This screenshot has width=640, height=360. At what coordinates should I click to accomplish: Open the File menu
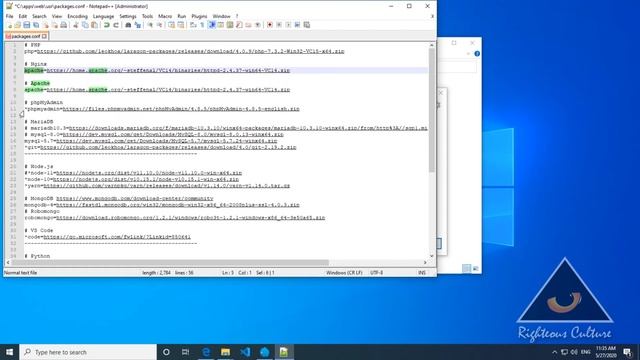[9, 16]
